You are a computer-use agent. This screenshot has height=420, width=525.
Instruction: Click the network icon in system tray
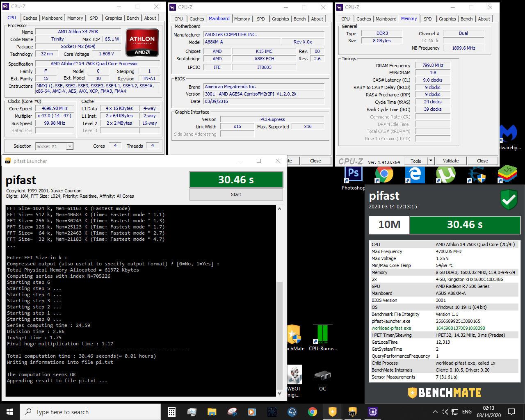(x=455, y=412)
